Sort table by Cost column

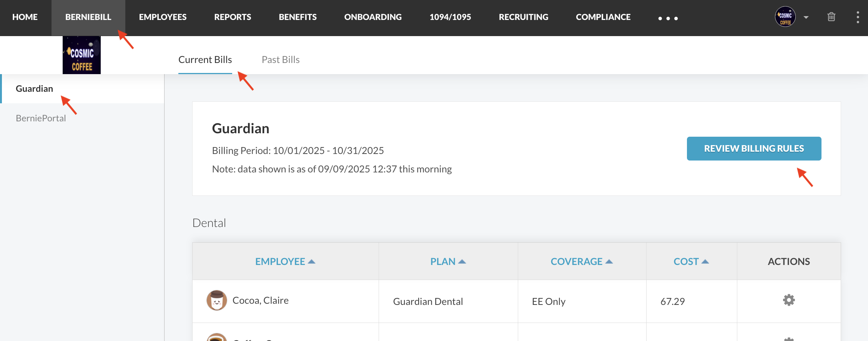pyautogui.click(x=691, y=262)
